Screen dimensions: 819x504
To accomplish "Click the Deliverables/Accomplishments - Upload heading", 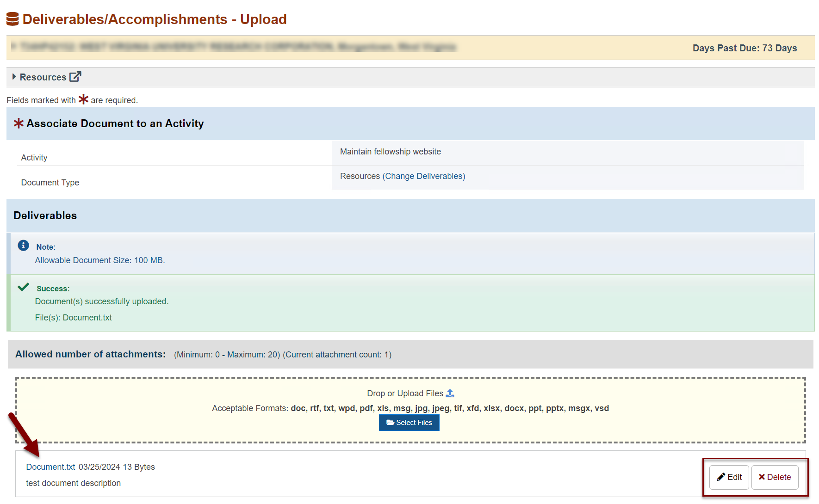I will click(155, 19).
